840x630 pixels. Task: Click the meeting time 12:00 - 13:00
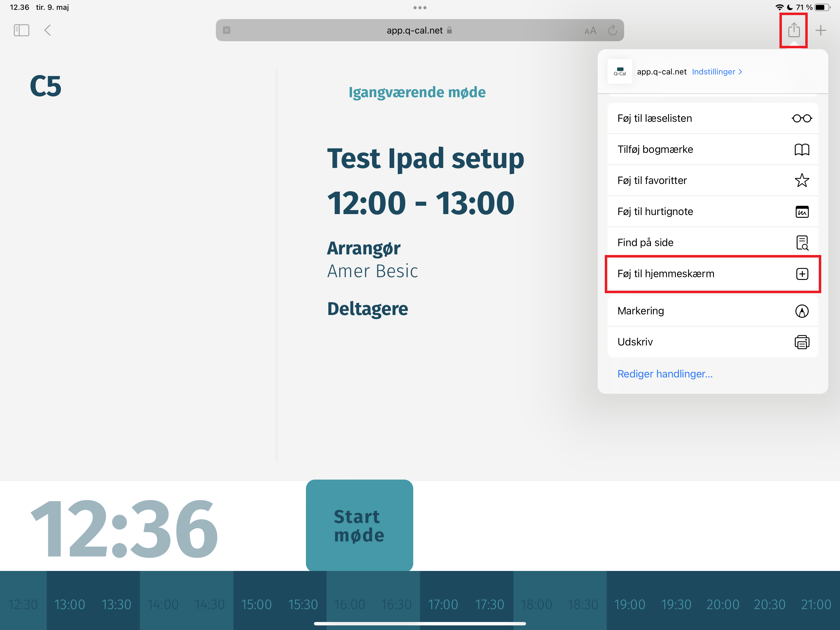421,203
